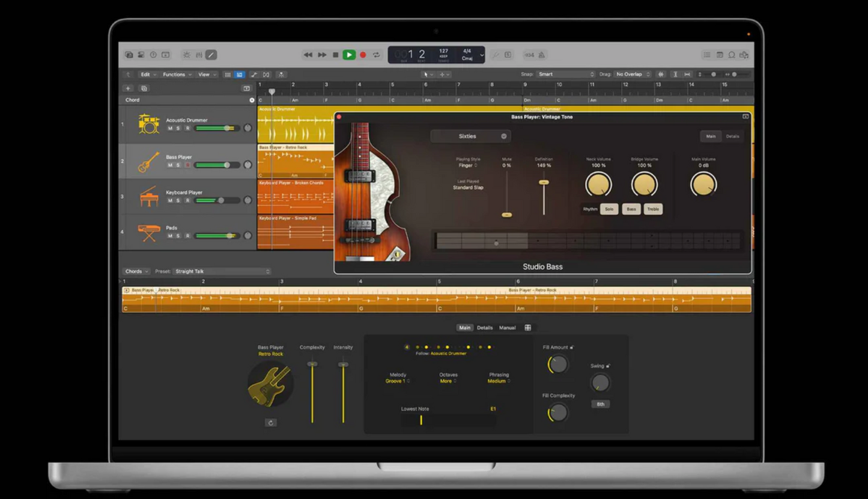This screenshot has height=499, width=868.
Task: Open the Library panel icon
Action: (x=129, y=54)
